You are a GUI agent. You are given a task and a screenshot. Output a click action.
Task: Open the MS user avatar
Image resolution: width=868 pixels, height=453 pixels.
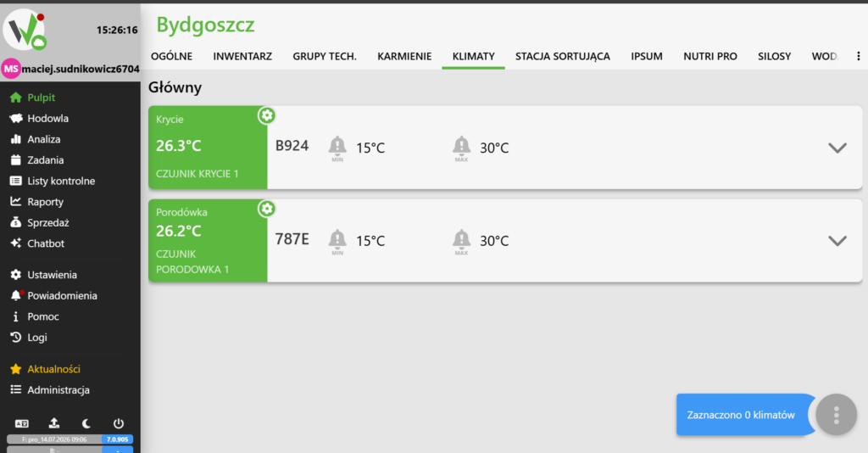point(11,70)
